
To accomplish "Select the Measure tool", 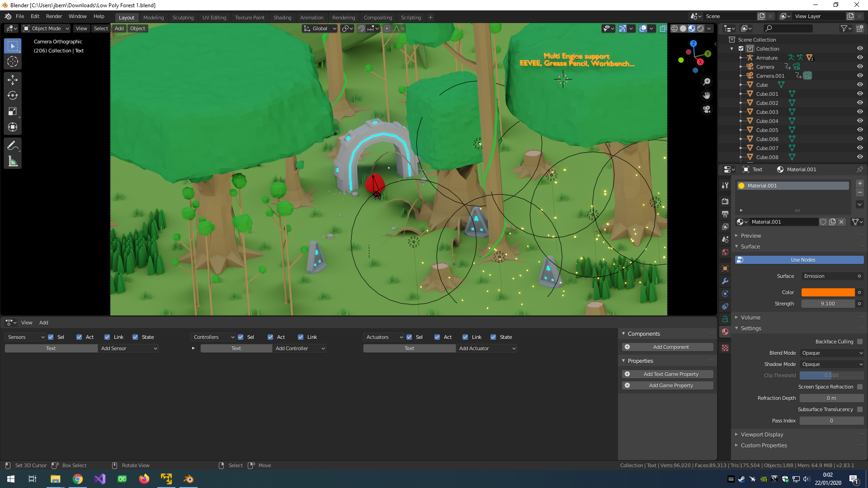I will (x=13, y=161).
